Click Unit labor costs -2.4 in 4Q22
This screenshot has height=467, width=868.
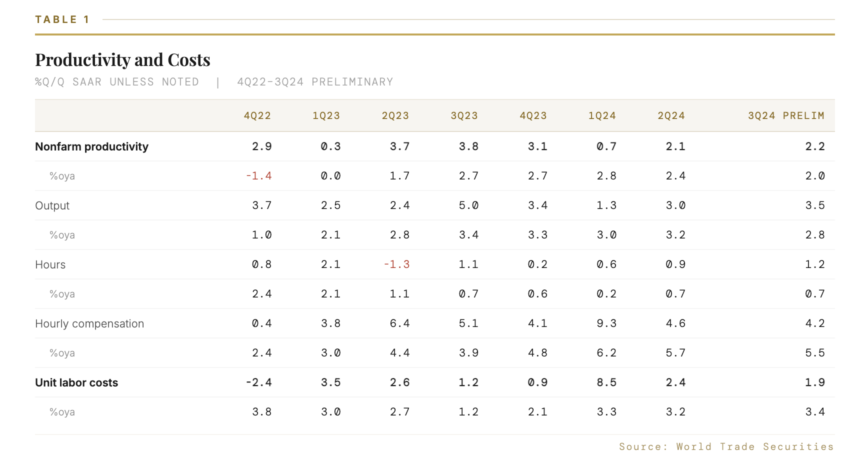click(x=258, y=382)
